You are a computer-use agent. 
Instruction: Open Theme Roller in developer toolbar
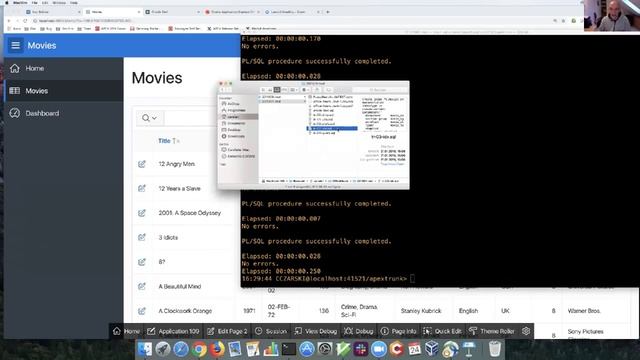(x=492, y=331)
